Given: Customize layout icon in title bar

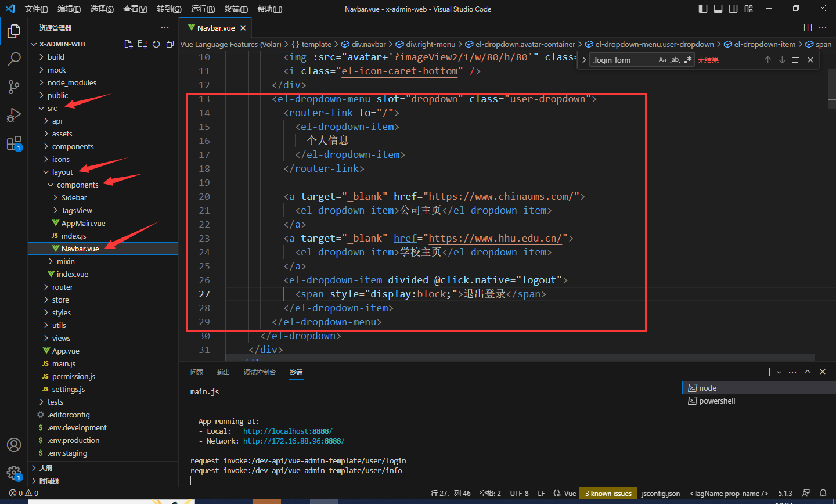Looking at the screenshot, I should click(748, 9).
